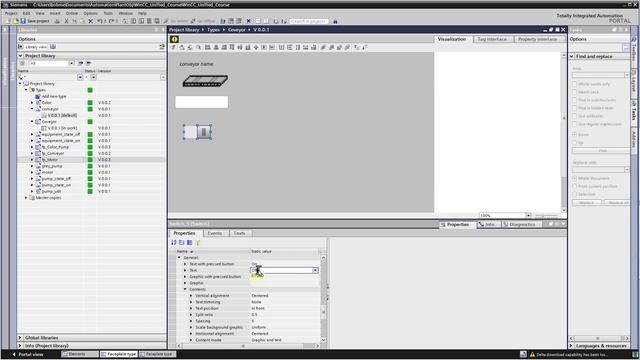Click the sort icon in Properties toolbar

174,242
